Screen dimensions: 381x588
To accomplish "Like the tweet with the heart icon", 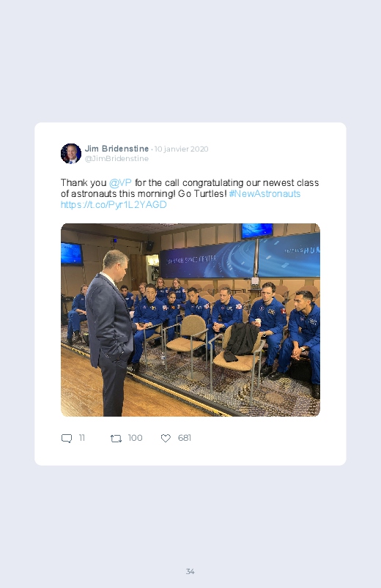I will point(166,438).
